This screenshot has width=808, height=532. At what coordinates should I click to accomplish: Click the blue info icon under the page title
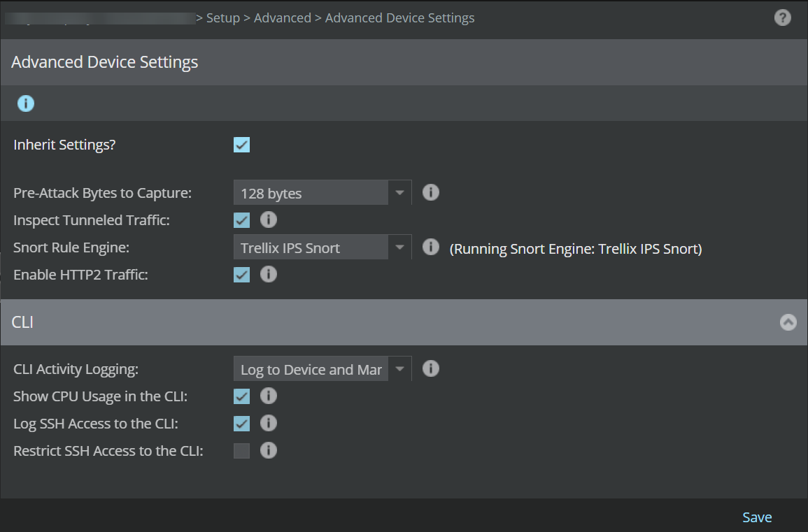pyautogui.click(x=26, y=103)
